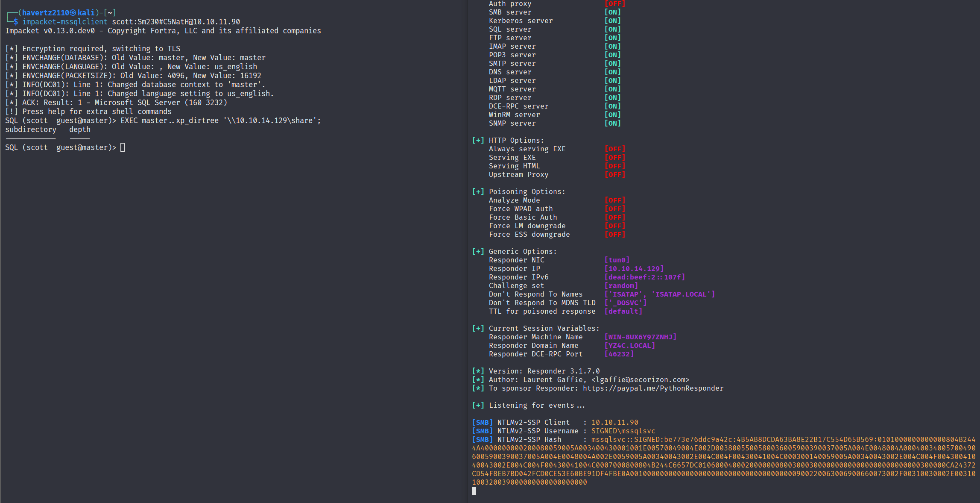Click the SMB server ON indicator
Image resolution: width=980 pixels, height=503 pixels.
(612, 12)
